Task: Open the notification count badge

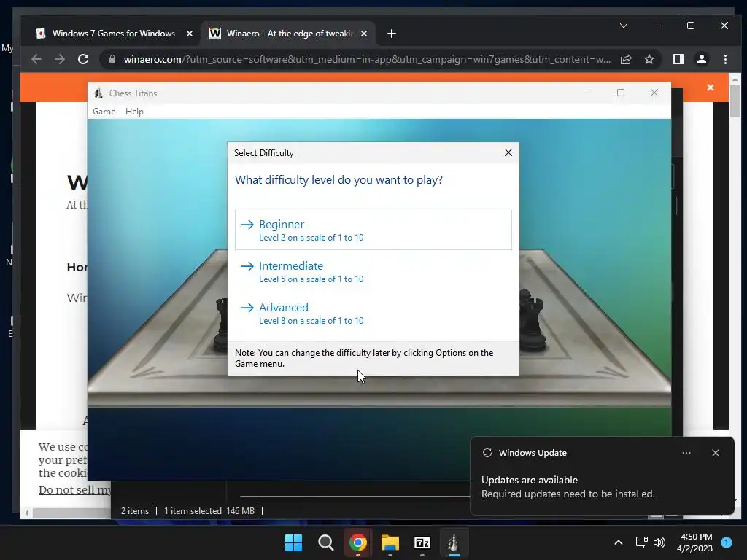Action: tap(727, 542)
